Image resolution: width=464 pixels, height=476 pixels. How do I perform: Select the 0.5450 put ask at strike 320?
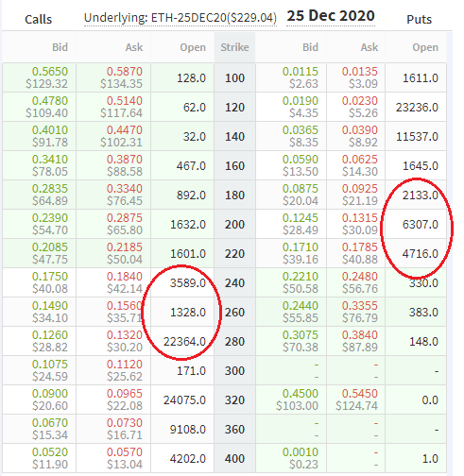tap(360, 394)
